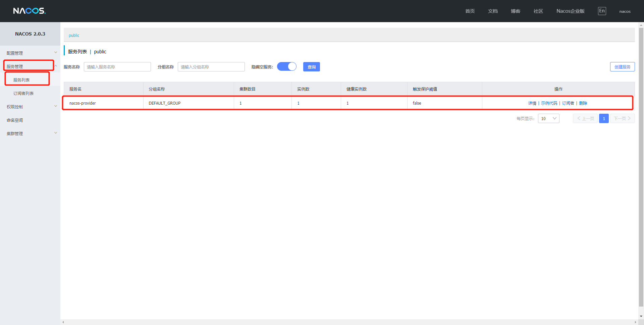Focus the 分组名称 input field
The height and width of the screenshot is (325, 644).
[211, 67]
